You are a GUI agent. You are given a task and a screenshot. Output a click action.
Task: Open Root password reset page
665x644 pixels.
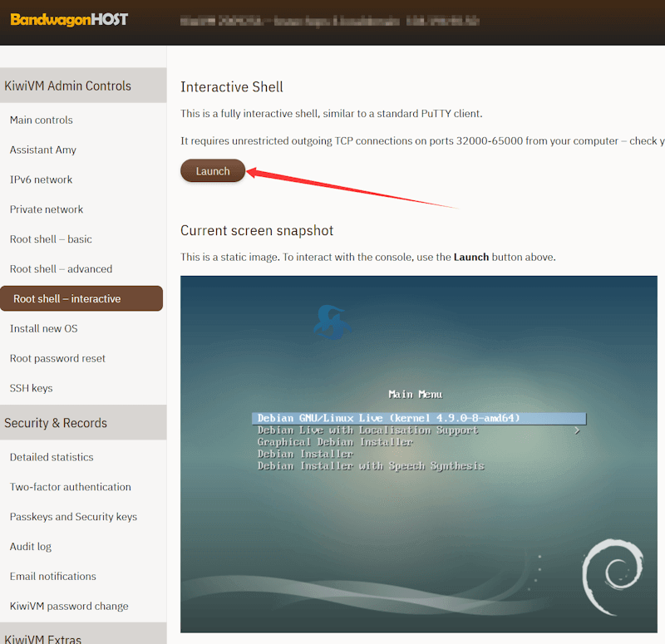tap(57, 358)
